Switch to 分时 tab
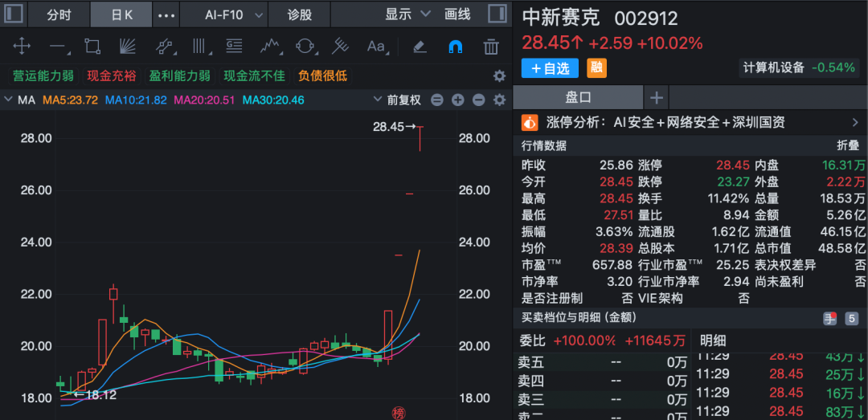Viewport: 868px width, 420px height. 59,15
